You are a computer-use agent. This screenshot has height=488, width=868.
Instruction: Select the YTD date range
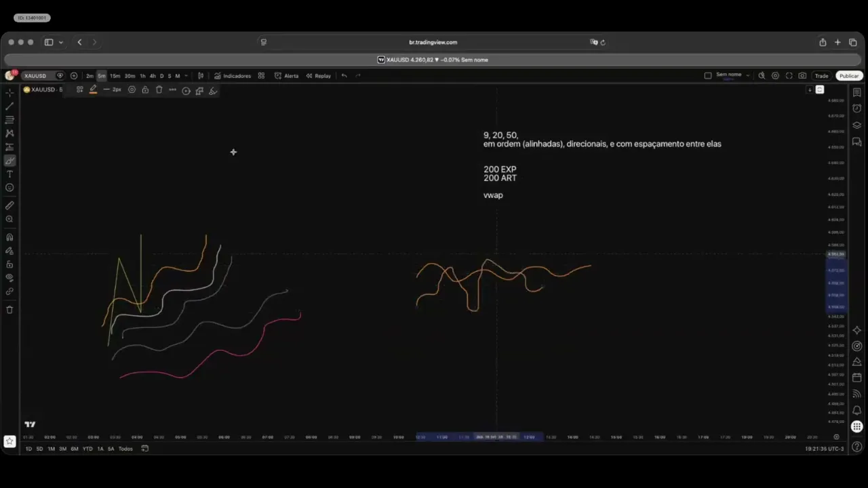tap(87, 449)
